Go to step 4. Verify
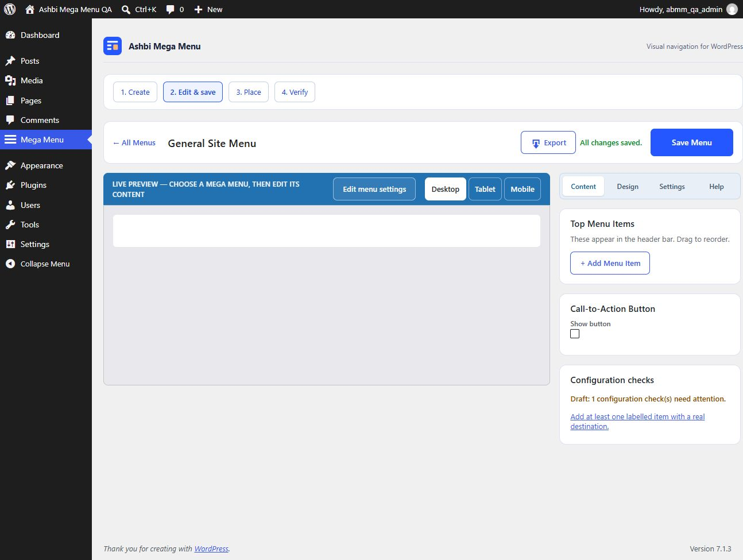This screenshot has width=743, height=560. pos(295,92)
